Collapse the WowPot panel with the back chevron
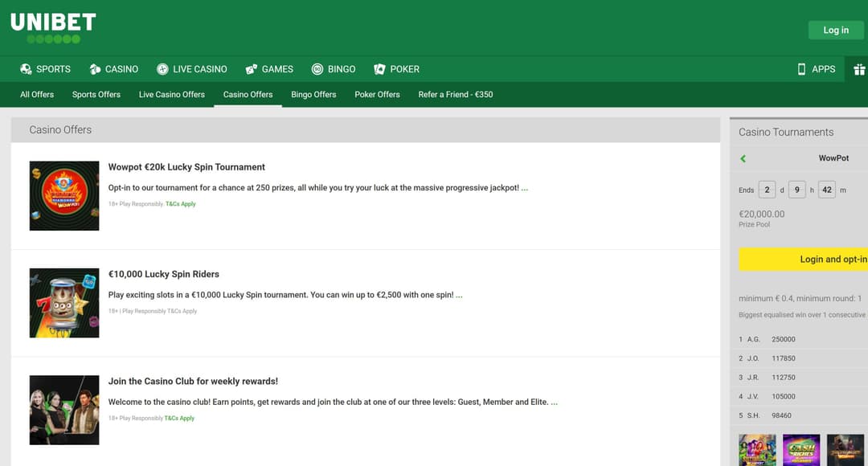 [743, 158]
